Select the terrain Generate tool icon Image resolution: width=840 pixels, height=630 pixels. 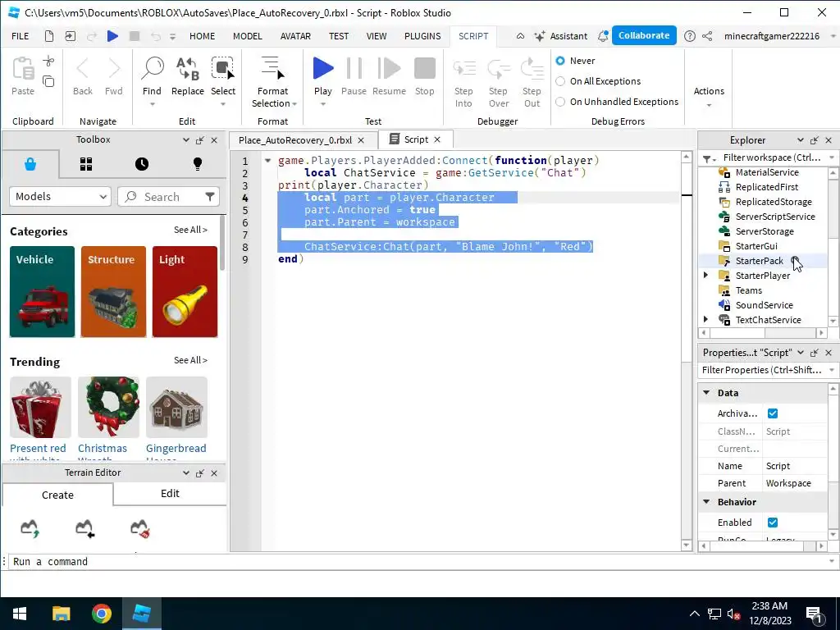(30, 528)
